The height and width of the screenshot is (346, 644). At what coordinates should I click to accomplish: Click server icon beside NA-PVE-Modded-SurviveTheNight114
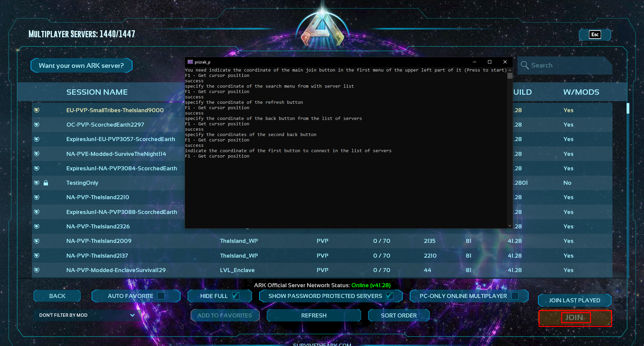coord(37,154)
